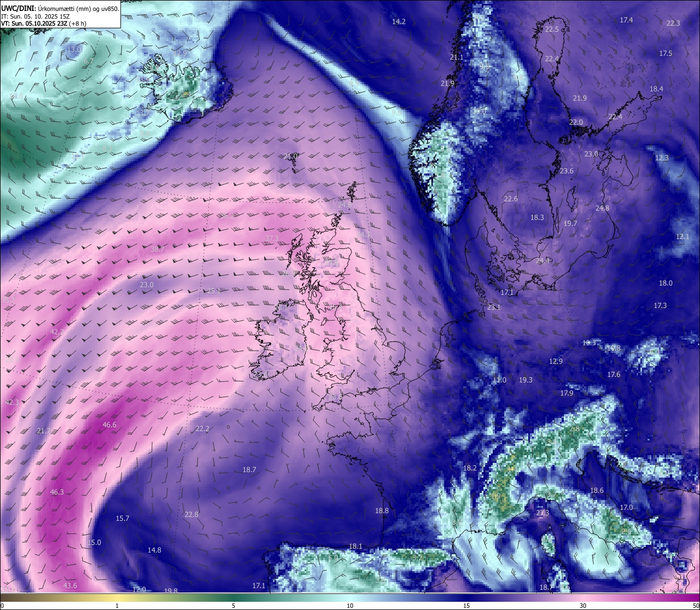Image resolution: width=700 pixels, height=610 pixels.
Task: Click the map value 18.2
Action: click(470, 468)
